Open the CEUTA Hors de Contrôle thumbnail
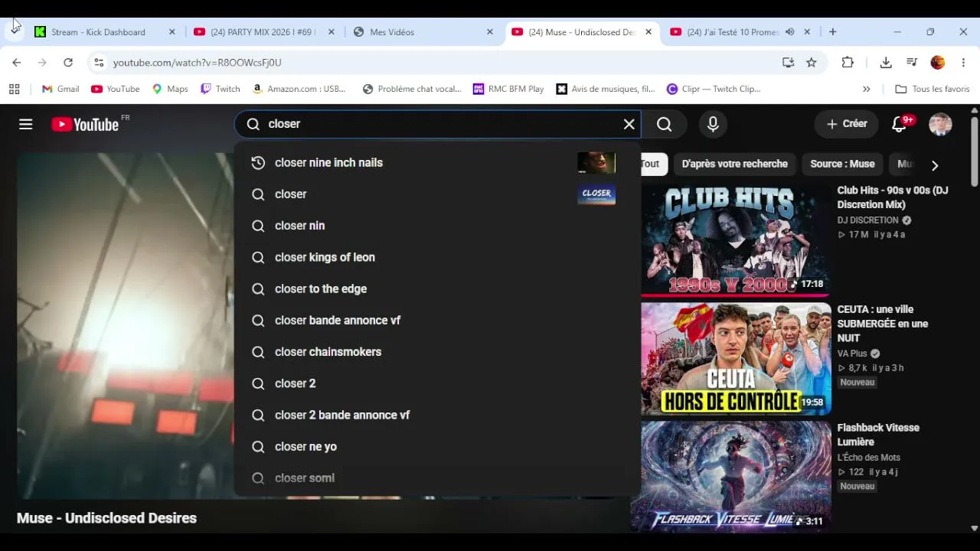Viewport: 980px width, 551px height. [736, 358]
